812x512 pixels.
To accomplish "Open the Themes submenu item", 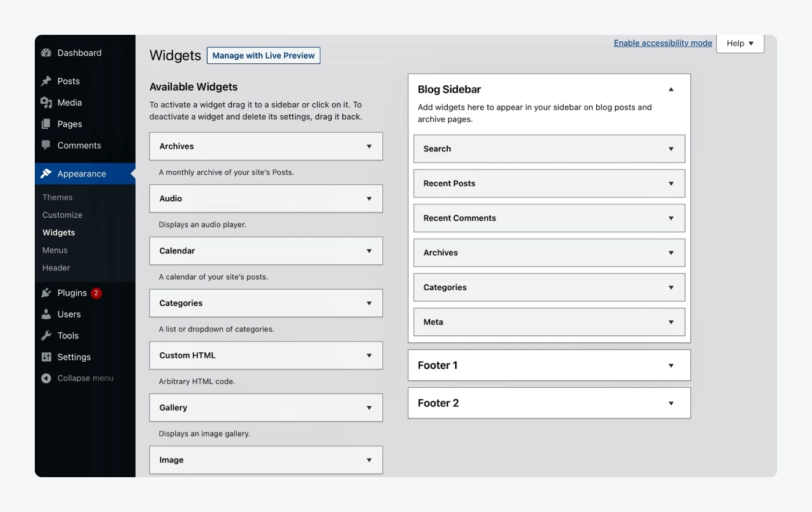I will (x=57, y=197).
